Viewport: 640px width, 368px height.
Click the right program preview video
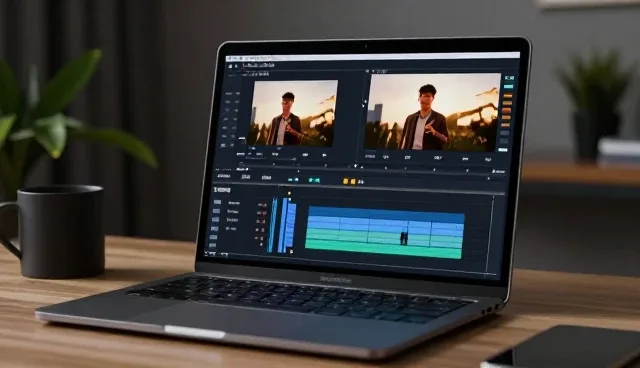pos(433,111)
